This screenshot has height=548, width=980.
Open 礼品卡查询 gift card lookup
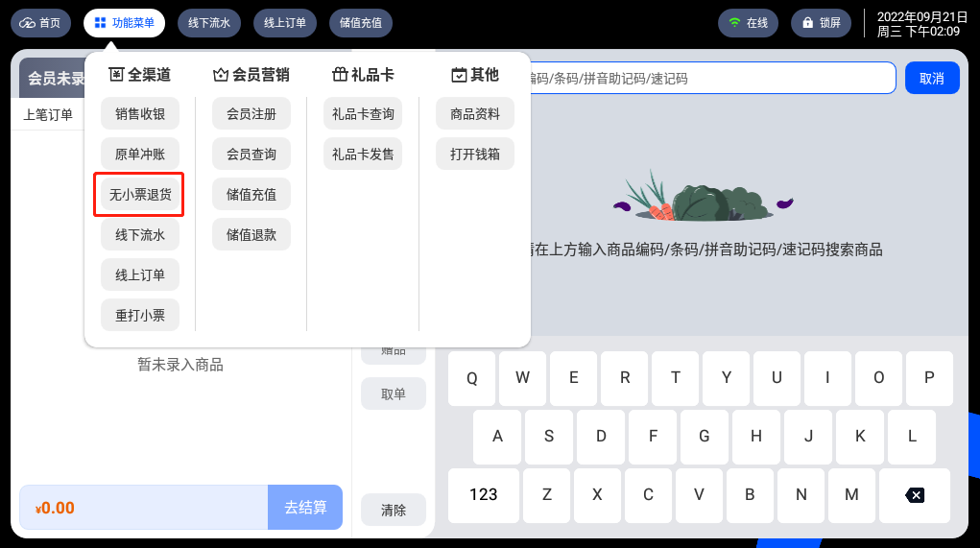pyautogui.click(x=363, y=113)
